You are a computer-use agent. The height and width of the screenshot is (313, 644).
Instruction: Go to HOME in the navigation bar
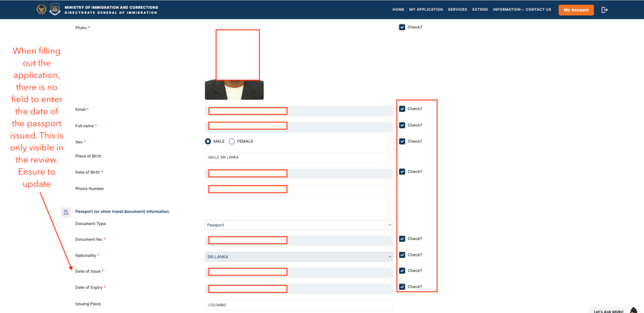click(398, 9)
